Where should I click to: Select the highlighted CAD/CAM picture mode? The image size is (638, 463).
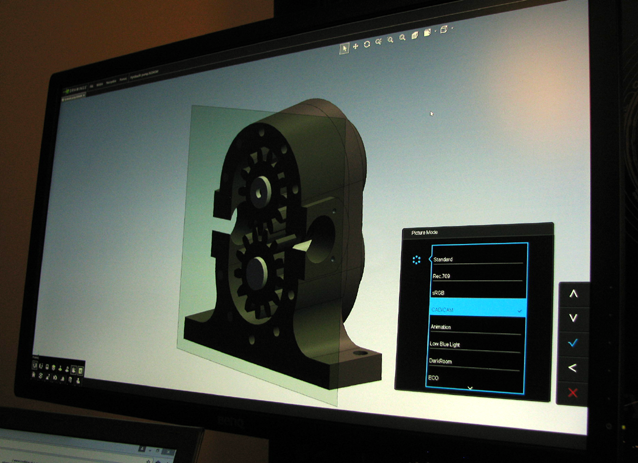click(x=478, y=308)
